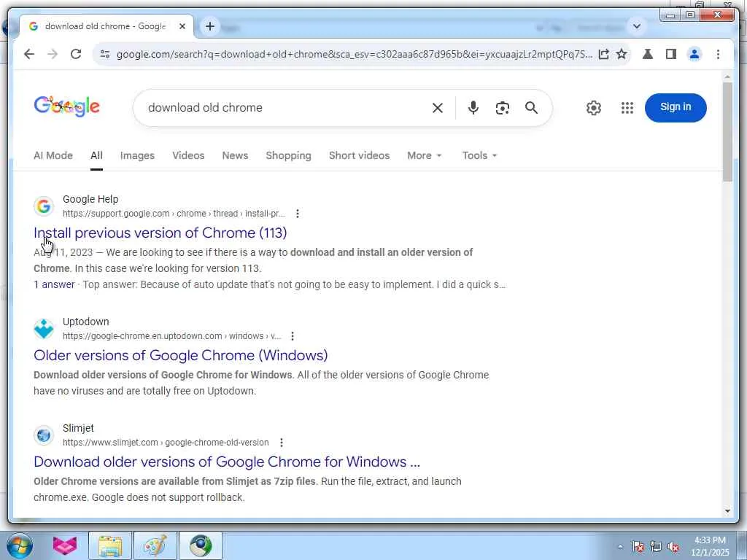The width and height of the screenshot is (747, 560).
Task: Toggle the side panel icon
Action: (671, 54)
